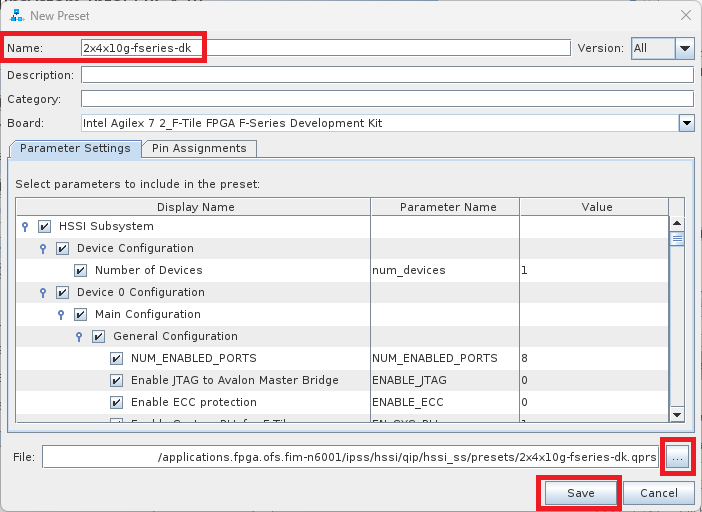This screenshot has width=702, height=512.
Task: Open the Board dropdown list
Action: tap(686, 123)
